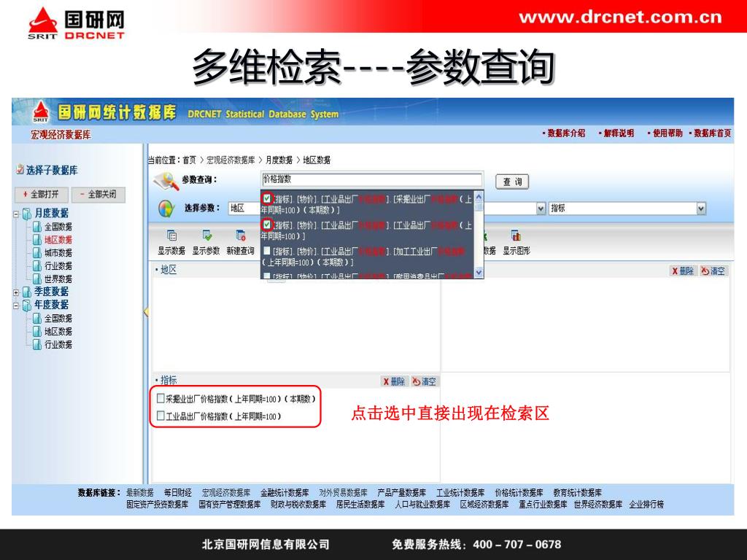Open the middle parameter dropdown arrow

tap(541, 208)
